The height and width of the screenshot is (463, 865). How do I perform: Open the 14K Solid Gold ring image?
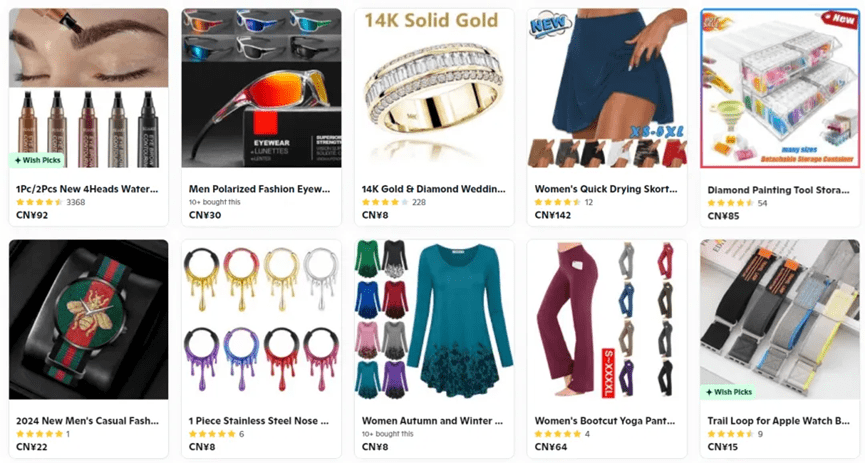click(x=434, y=88)
